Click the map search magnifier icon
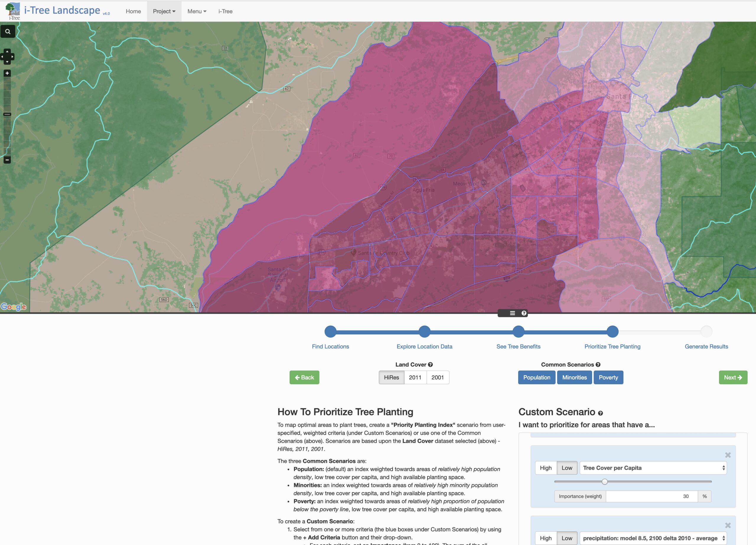Image resolution: width=756 pixels, height=545 pixels. coord(8,32)
